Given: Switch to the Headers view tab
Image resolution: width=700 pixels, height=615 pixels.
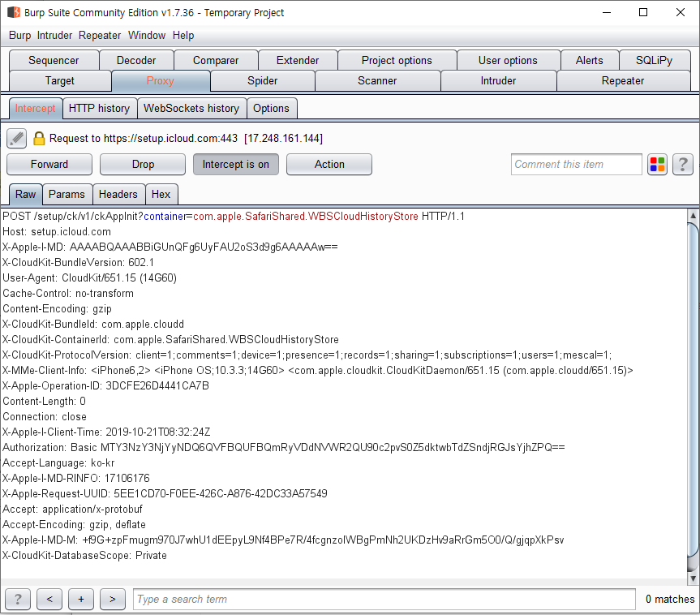Looking at the screenshot, I should click(x=118, y=194).
